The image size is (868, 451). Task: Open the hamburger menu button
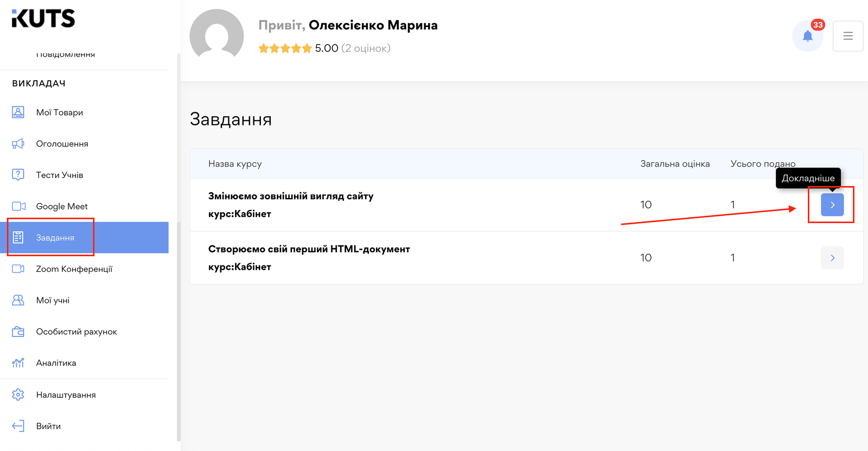[848, 36]
